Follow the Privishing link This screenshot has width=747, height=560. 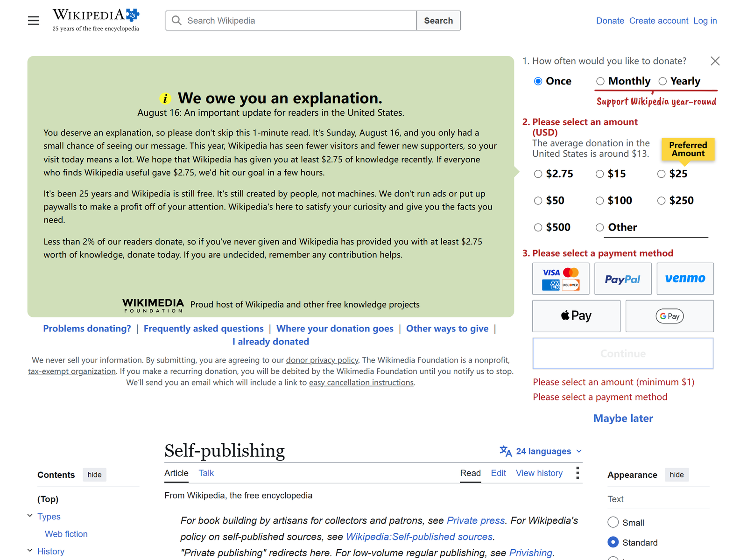click(x=531, y=553)
